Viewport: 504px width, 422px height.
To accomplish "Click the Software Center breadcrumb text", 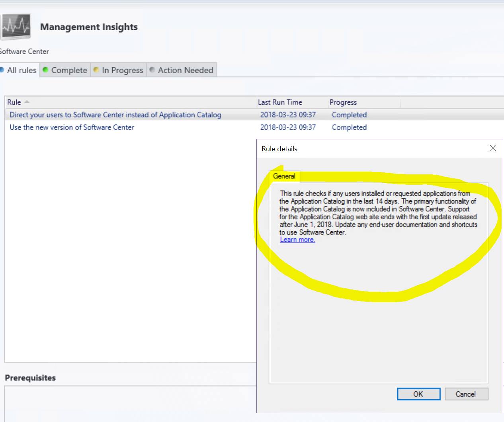I will [x=24, y=51].
